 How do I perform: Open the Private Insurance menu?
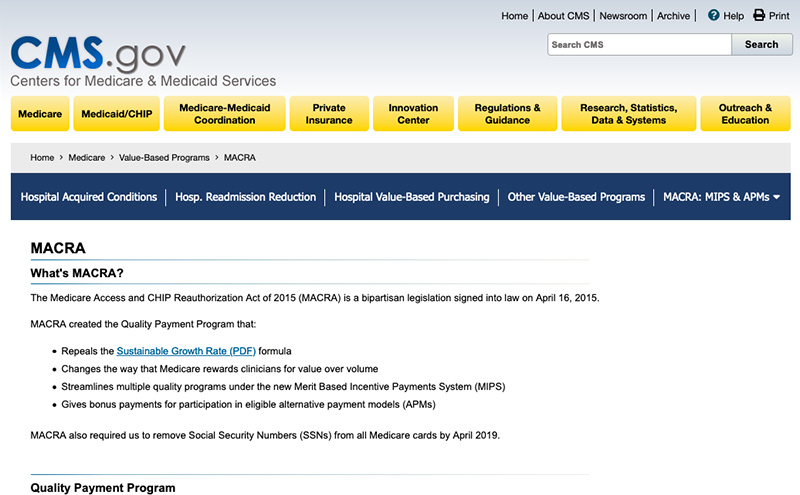click(329, 114)
